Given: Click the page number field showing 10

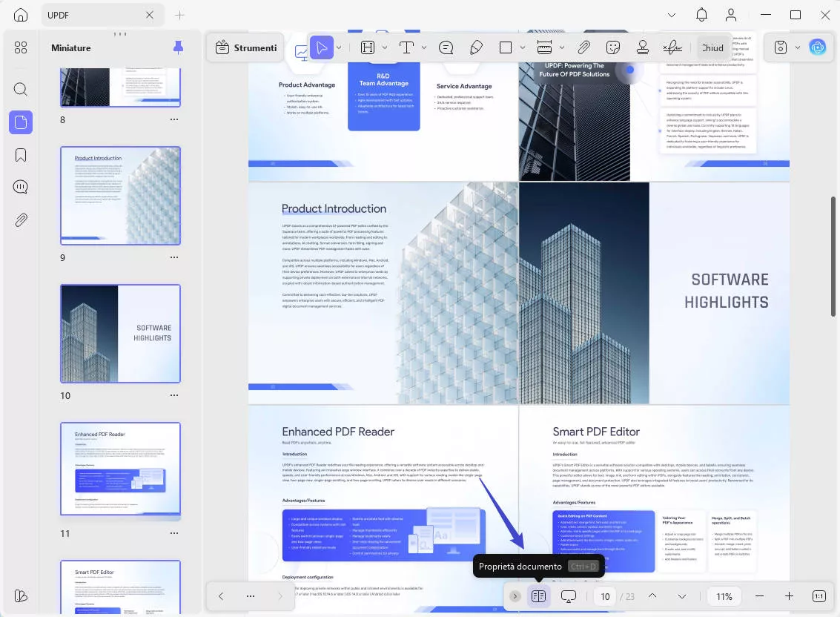Looking at the screenshot, I should 606,597.
